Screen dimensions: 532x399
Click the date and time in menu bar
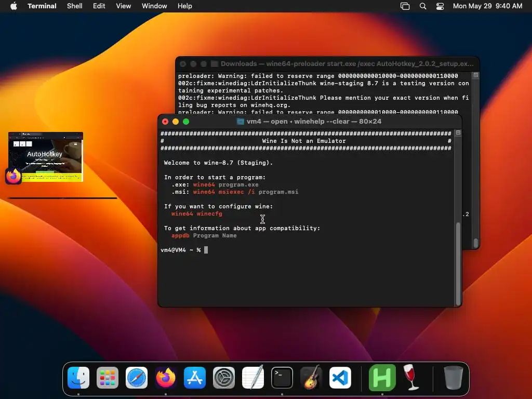[x=487, y=6]
